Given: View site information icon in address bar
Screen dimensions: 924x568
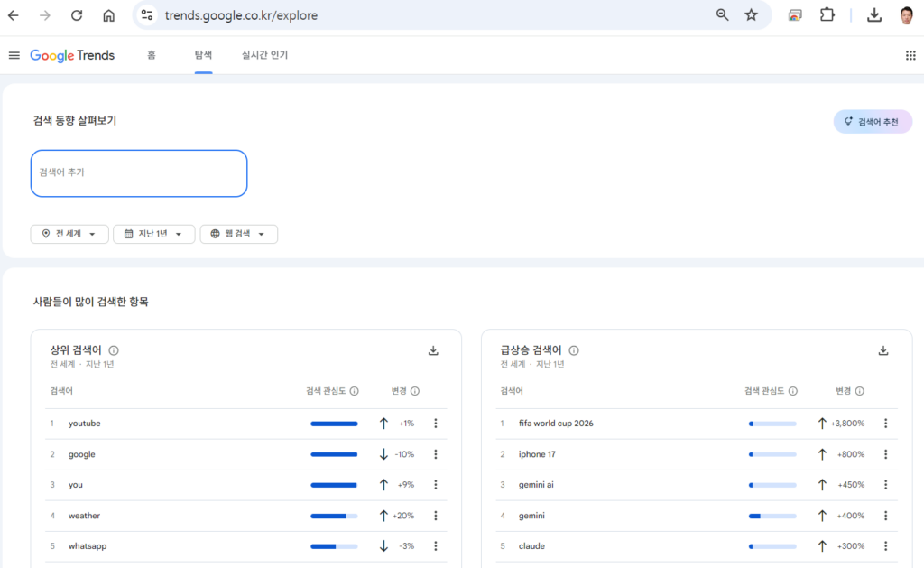Looking at the screenshot, I should point(147,15).
